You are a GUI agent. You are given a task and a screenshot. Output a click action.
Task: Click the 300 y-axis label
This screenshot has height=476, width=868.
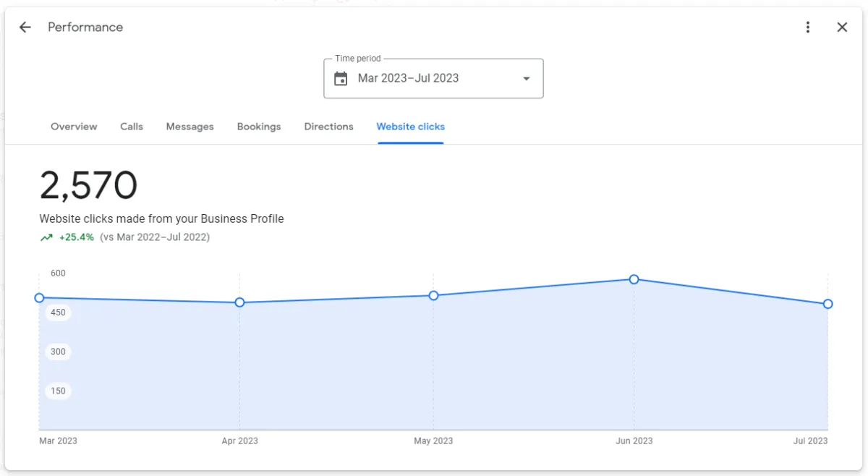tap(58, 352)
